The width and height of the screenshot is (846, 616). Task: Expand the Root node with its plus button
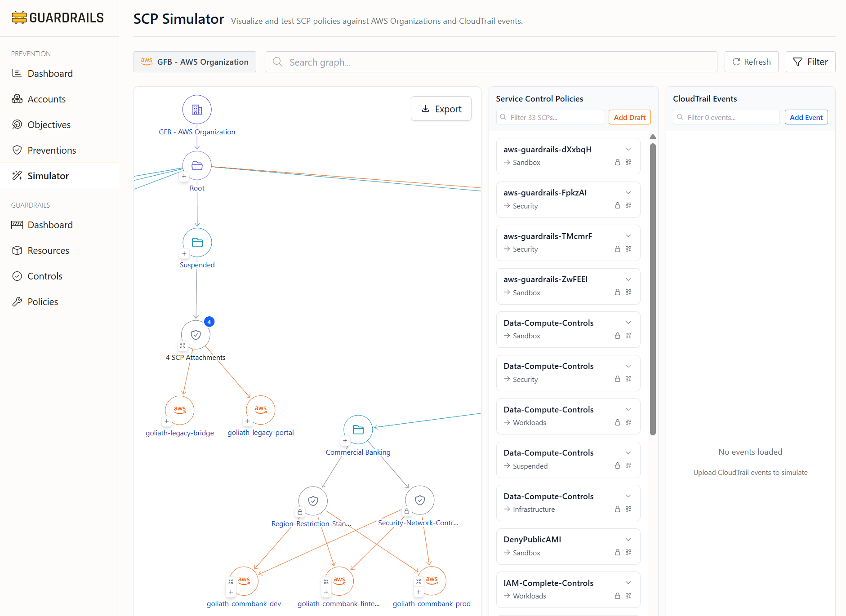coord(184,177)
